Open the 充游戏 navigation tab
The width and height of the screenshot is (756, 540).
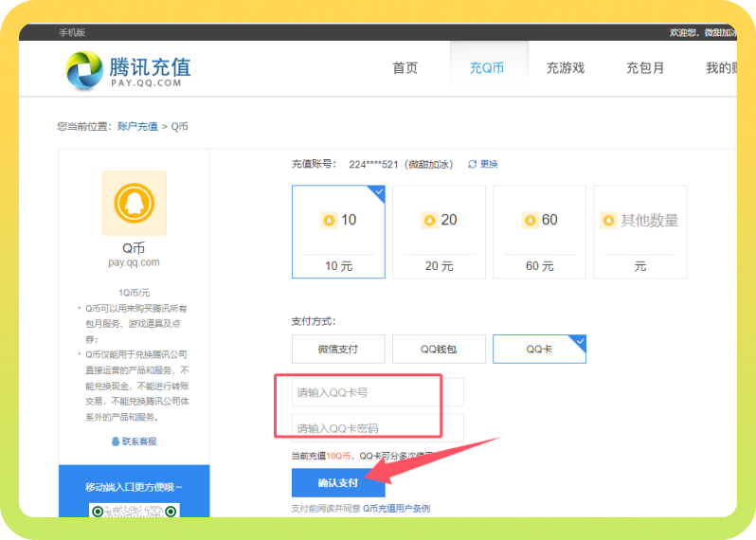click(x=565, y=68)
